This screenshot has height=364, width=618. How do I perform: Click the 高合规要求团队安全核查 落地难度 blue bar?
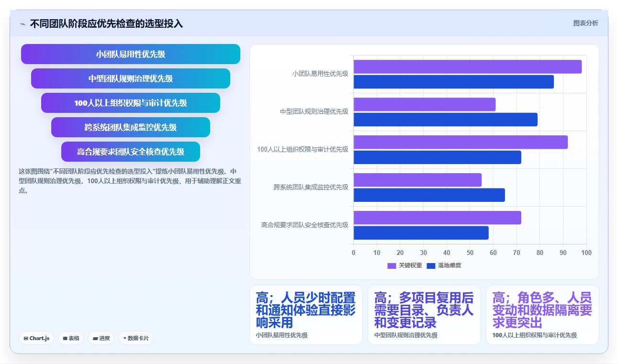421,233
